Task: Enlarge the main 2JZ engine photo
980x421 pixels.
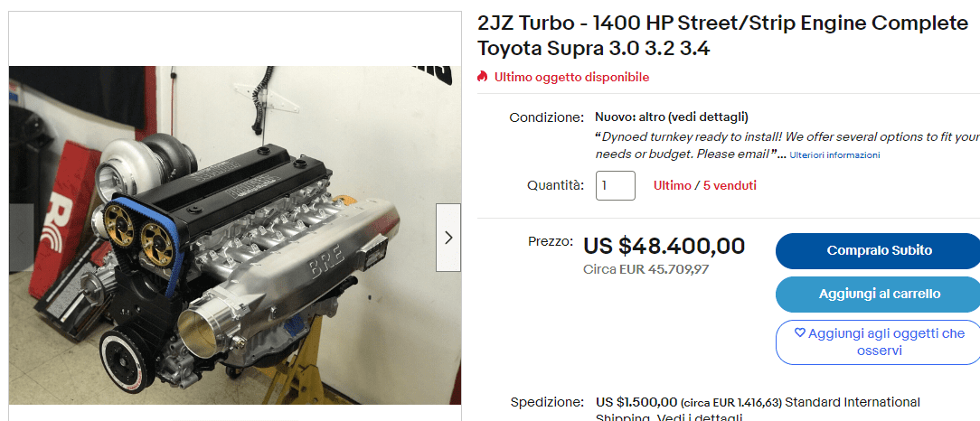Action: pos(235,235)
